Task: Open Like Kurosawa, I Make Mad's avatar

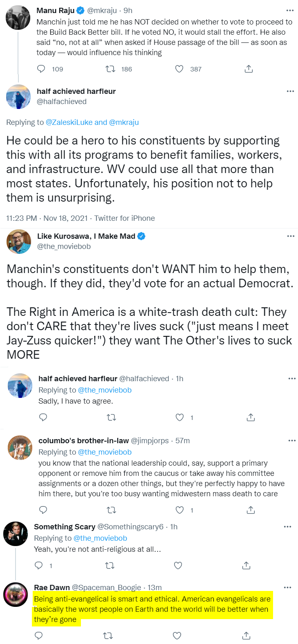Action: click(x=19, y=241)
